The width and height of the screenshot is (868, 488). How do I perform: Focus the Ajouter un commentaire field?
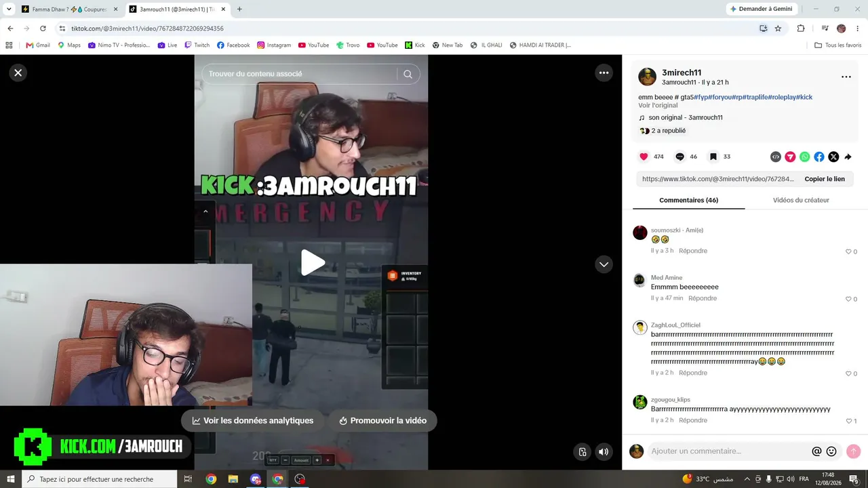coord(729,451)
